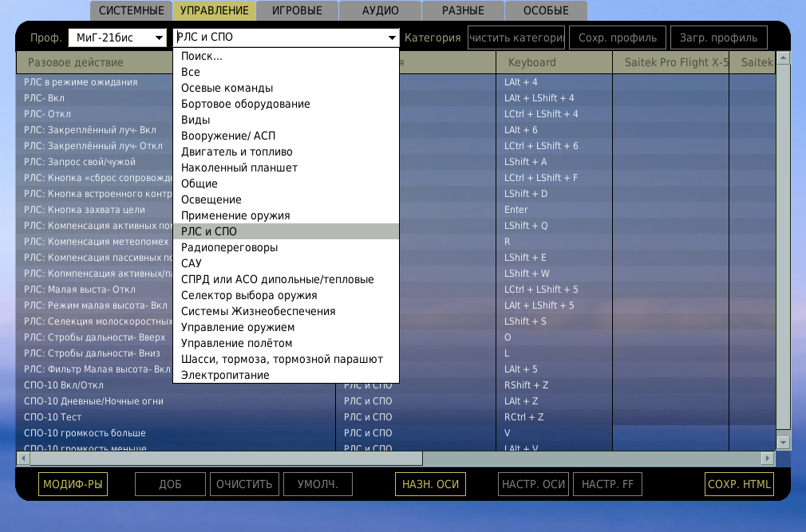
Task: Collapse the РЛС и СПО category dropdown arrow
Action: 392,37
